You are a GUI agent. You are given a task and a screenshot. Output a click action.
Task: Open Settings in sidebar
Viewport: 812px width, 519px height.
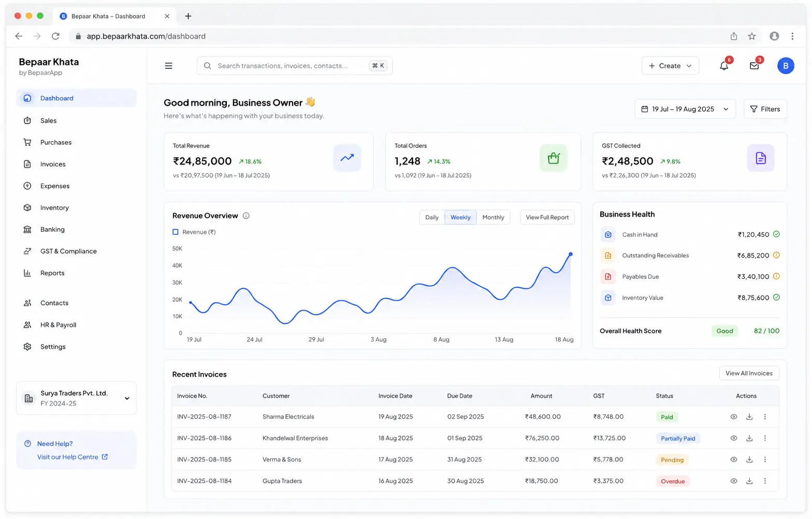pyautogui.click(x=76, y=347)
